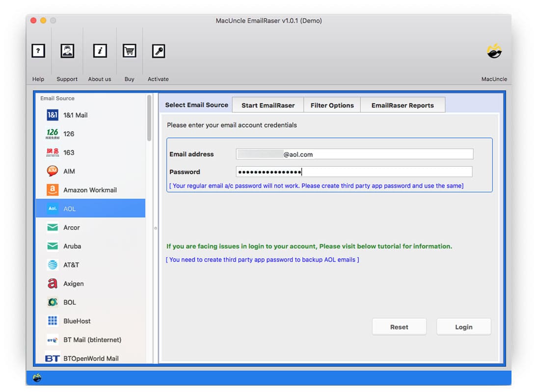This screenshot has height=392, width=538.
Task: Click the 'BlueHost' list label
Action: click(x=77, y=321)
